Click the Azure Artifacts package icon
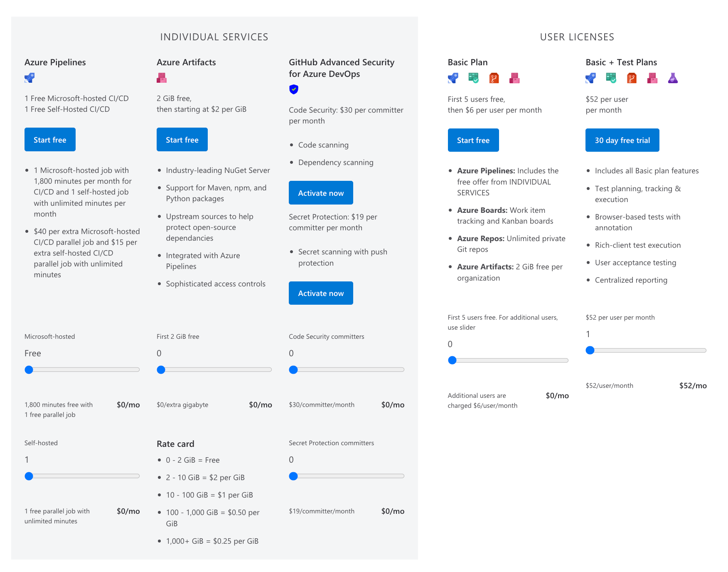Image resolution: width=728 pixels, height=572 pixels. point(162,78)
